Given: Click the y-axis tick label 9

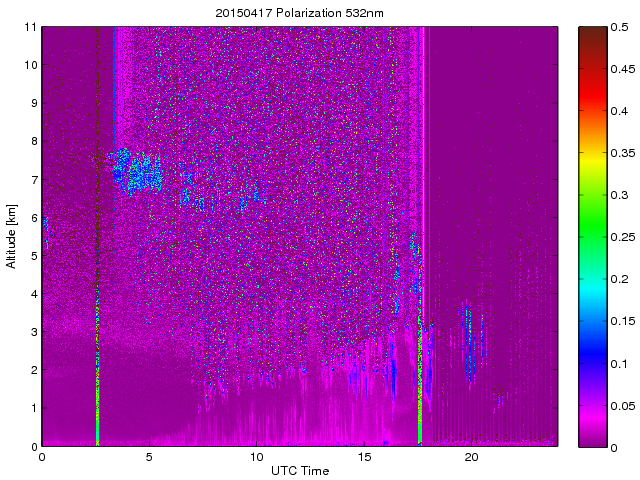Looking at the screenshot, I should (33, 103).
